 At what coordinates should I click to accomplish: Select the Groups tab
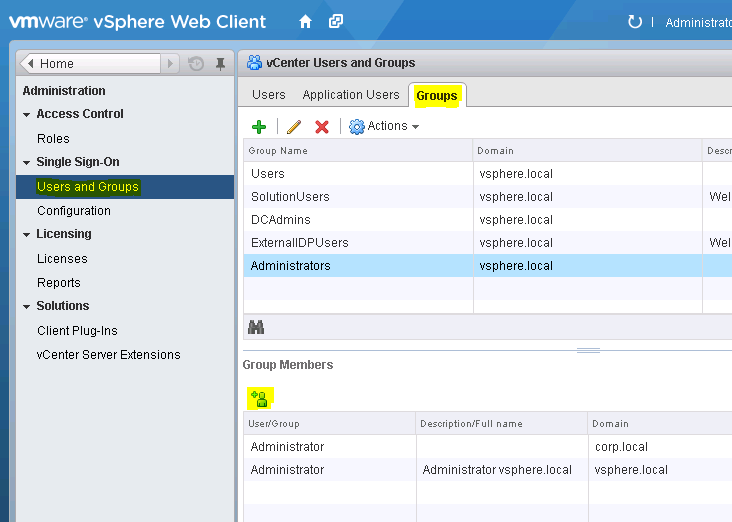[x=436, y=96]
